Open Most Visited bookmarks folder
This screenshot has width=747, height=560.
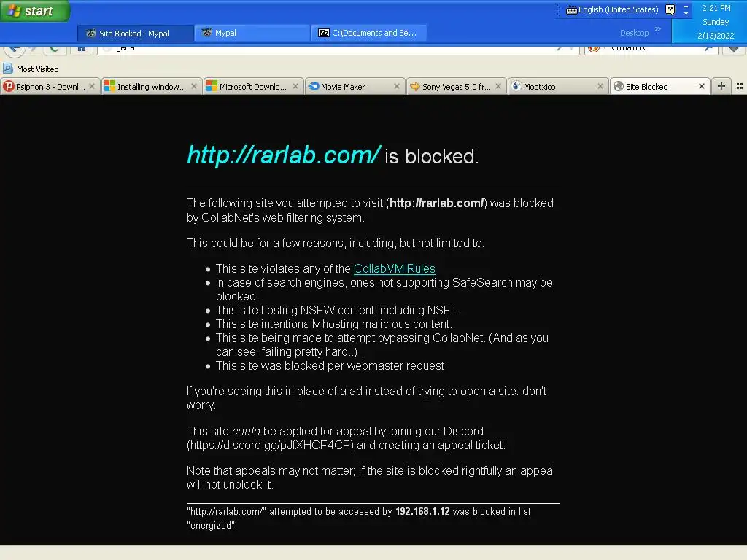(x=31, y=69)
